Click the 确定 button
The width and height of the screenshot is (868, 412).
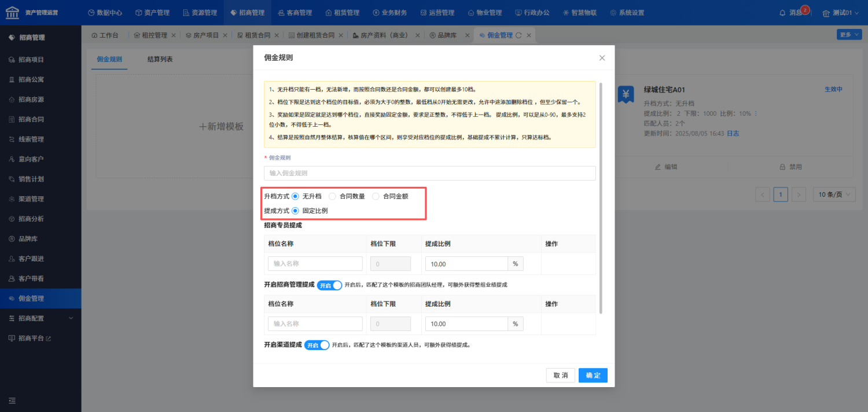click(593, 376)
